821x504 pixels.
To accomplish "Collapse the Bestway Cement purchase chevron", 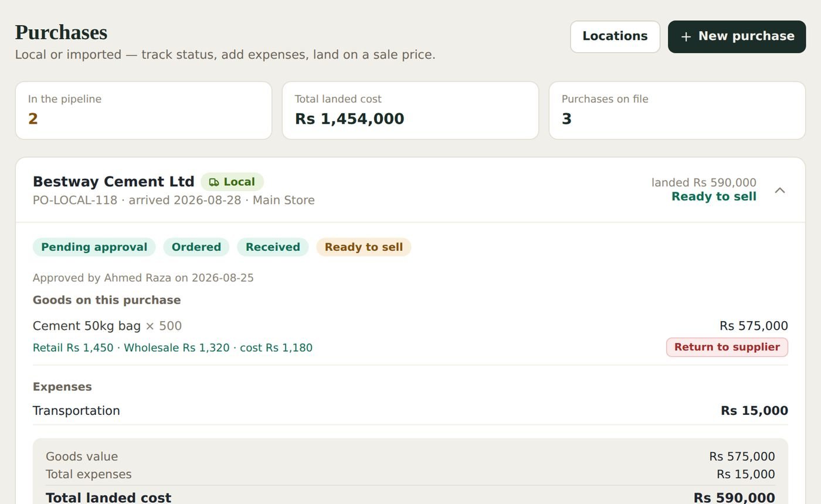I will 780,190.
